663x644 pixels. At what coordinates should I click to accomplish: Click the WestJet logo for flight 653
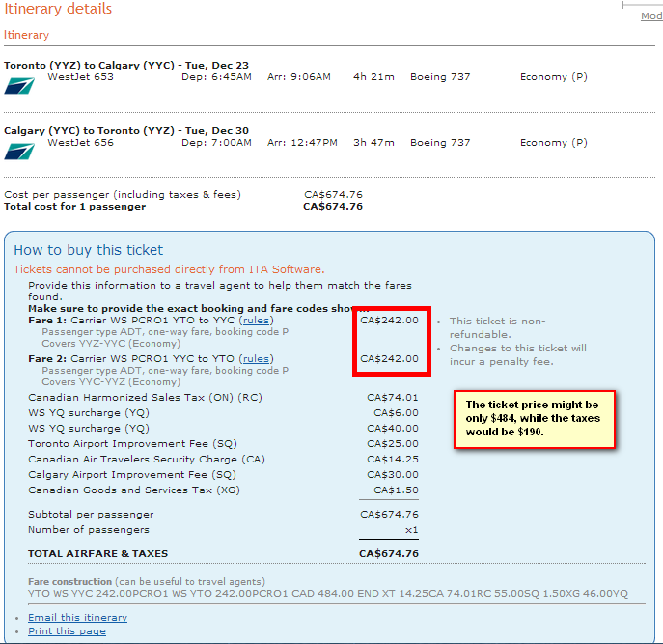(x=19, y=86)
